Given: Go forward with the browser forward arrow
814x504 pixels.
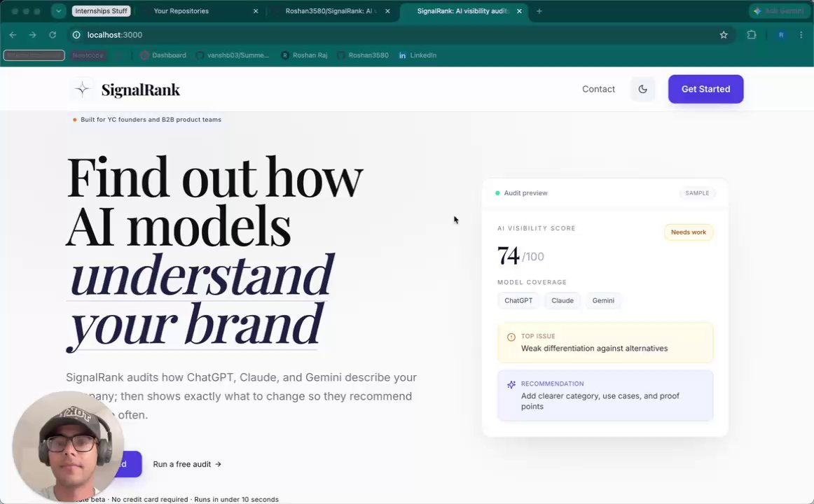Looking at the screenshot, I should point(33,35).
